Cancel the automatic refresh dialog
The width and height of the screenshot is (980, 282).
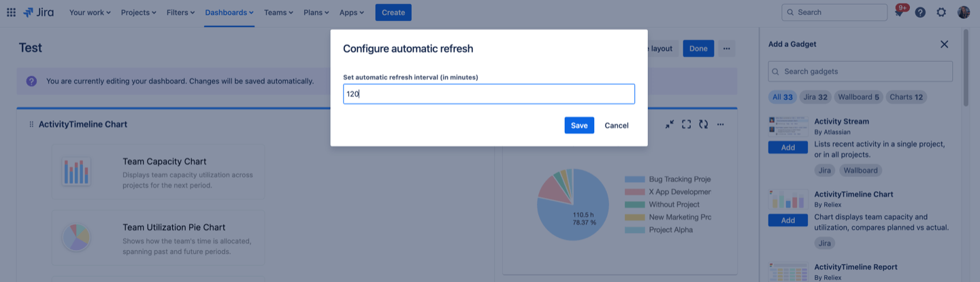(616, 125)
